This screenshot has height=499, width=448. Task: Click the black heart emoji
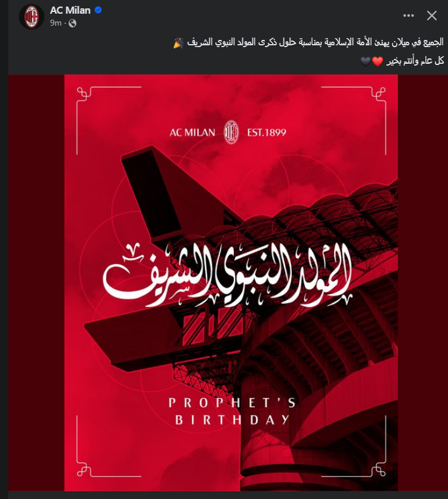(366, 61)
